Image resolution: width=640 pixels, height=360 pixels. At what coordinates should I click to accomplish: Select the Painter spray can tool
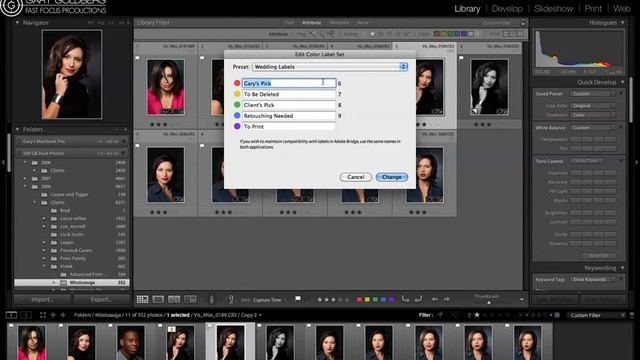point(211,299)
